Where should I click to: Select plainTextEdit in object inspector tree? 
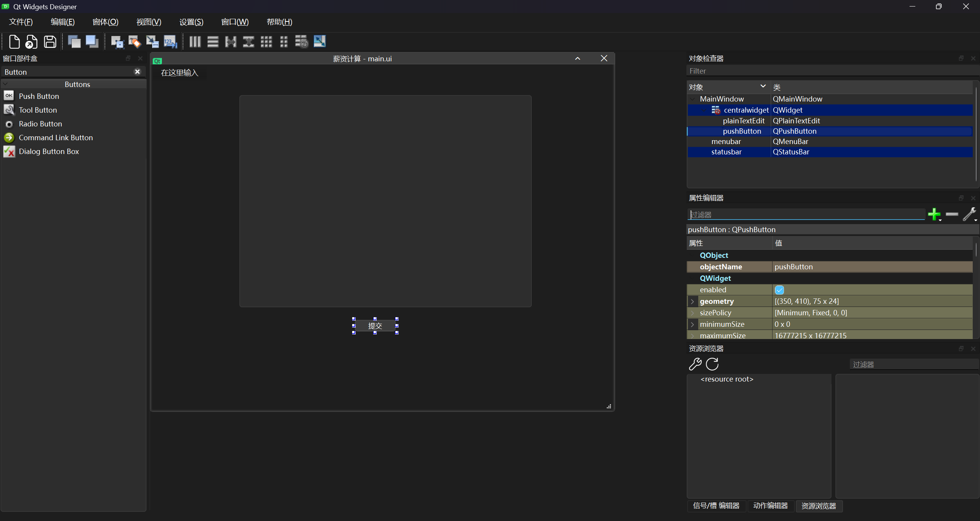[743, 121]
